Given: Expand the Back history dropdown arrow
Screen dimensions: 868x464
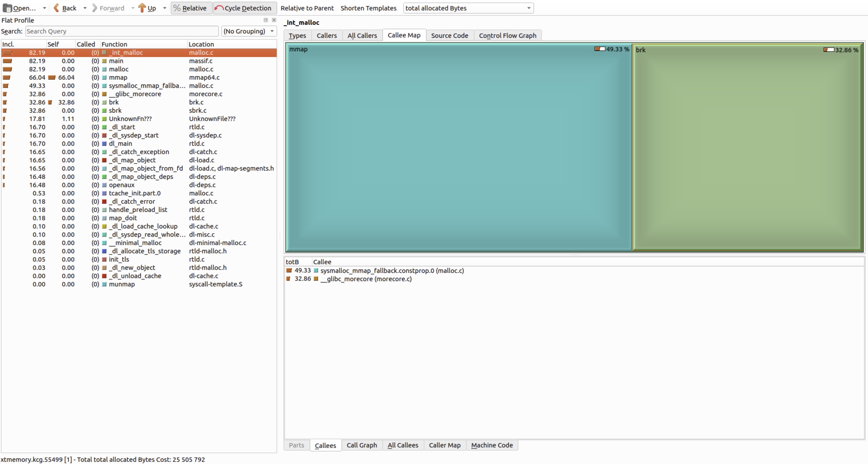Looking at the screenshot, I should point(85,8).
